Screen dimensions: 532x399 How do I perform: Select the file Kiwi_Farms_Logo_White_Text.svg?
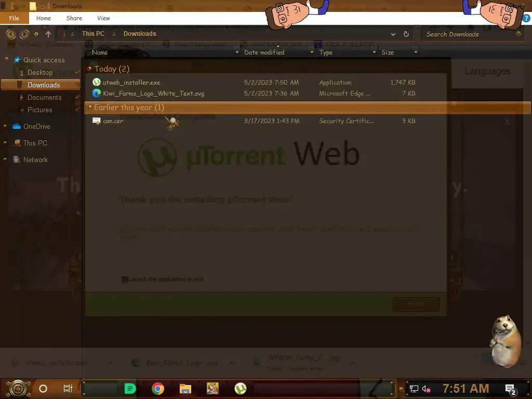(153, 94)
